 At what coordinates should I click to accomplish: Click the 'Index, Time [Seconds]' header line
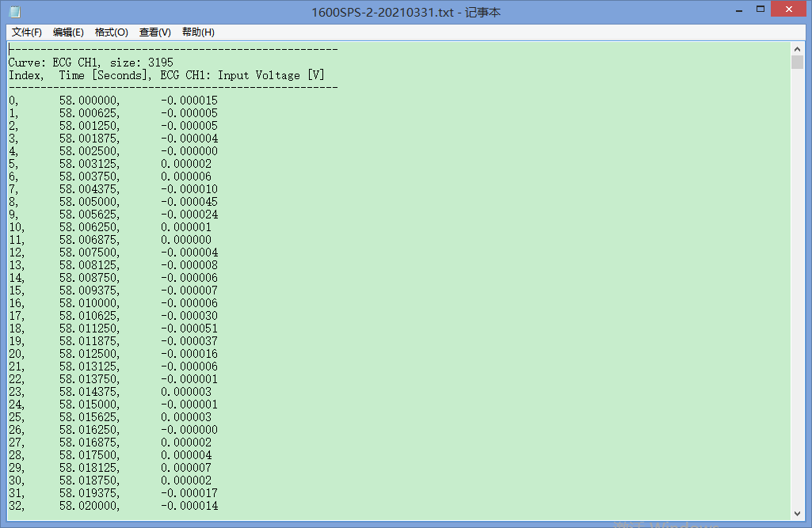(x=166, y=75)
